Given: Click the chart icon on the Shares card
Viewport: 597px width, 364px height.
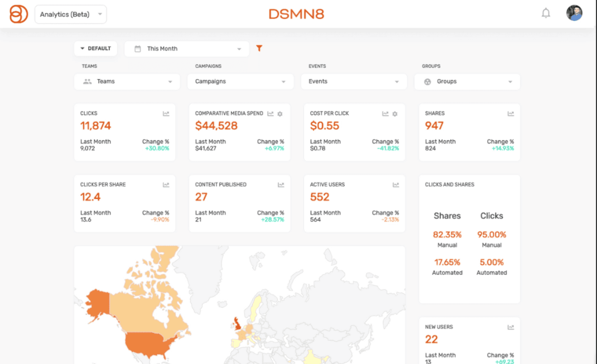Looking at the screenshot, I should 510,114.
